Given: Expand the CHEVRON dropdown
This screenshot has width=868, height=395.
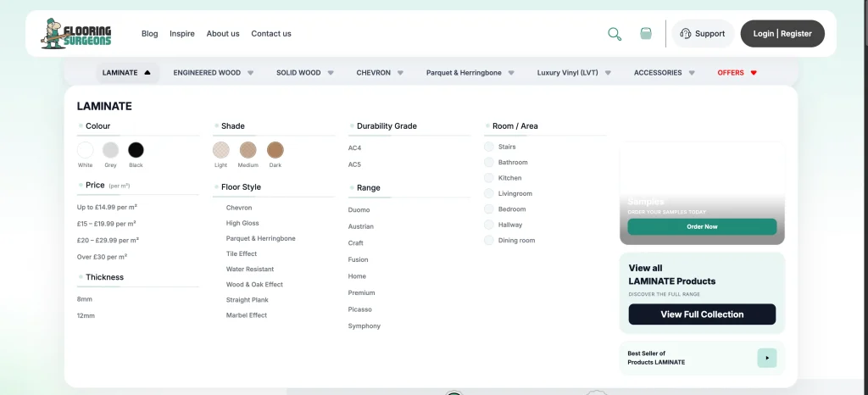Looking at the screenshot, I should click(x=400, y=72).
